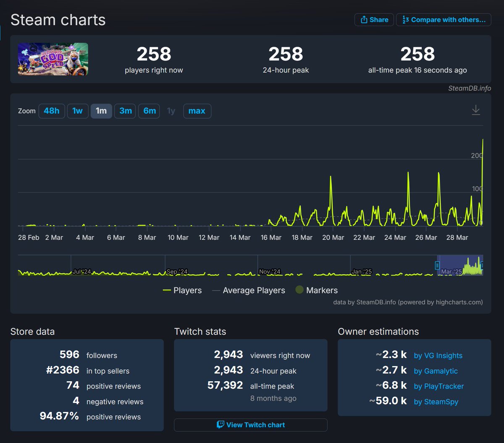
Task: Click the 94.87% positive reviews value
Action: 59,416
